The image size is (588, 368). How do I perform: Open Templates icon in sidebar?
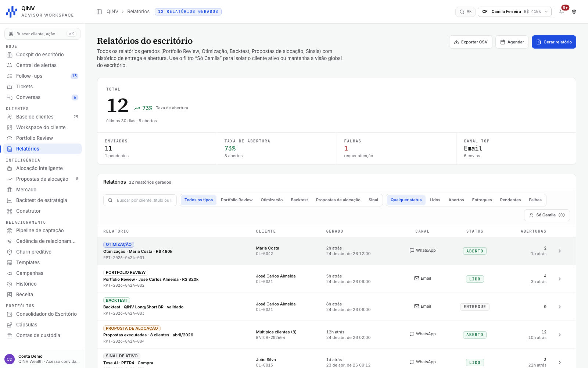pos(10,263)
